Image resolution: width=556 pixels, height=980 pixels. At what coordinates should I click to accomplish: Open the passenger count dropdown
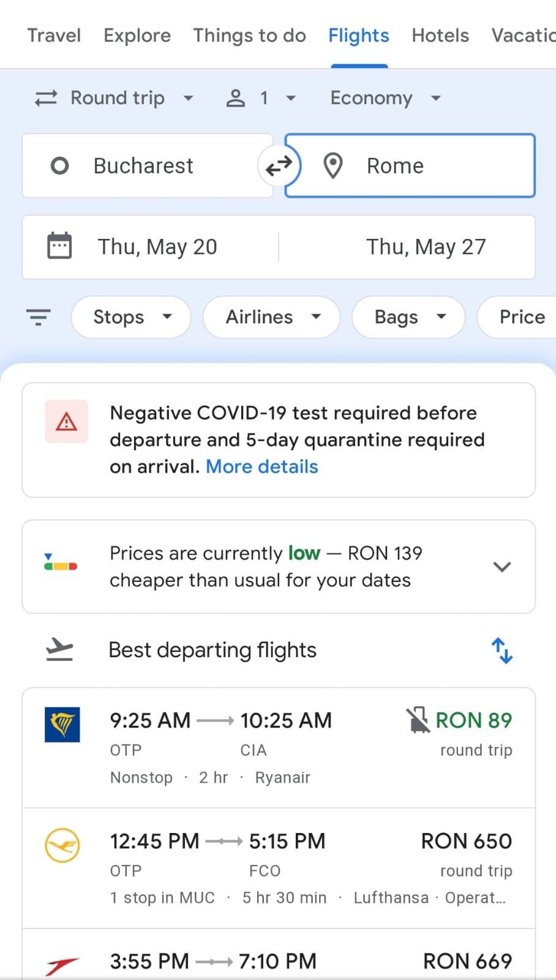(261, 98)
